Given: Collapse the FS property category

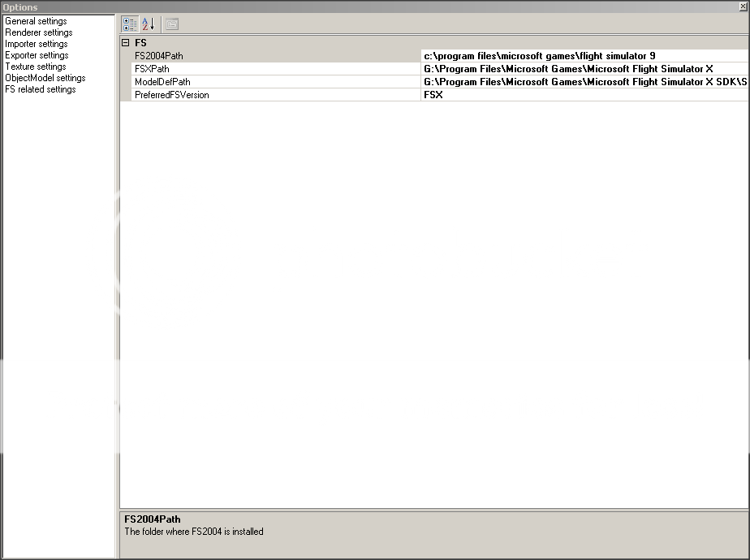Looking at the screenshot, I should (124, 42).
